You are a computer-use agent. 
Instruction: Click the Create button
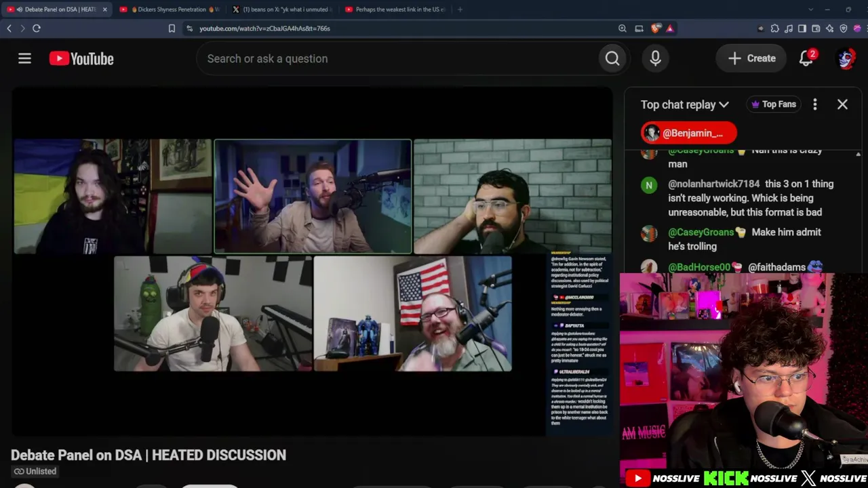[751, 59]
